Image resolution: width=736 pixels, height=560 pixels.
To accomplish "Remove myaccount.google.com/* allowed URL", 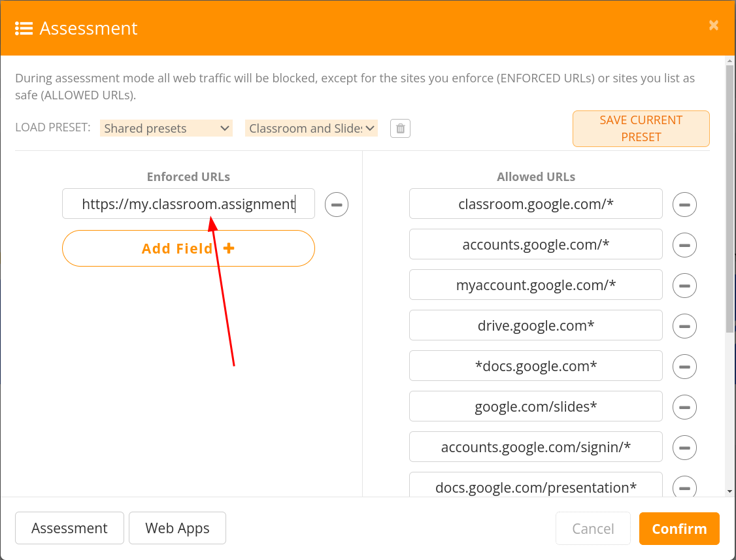I will 684,286.
